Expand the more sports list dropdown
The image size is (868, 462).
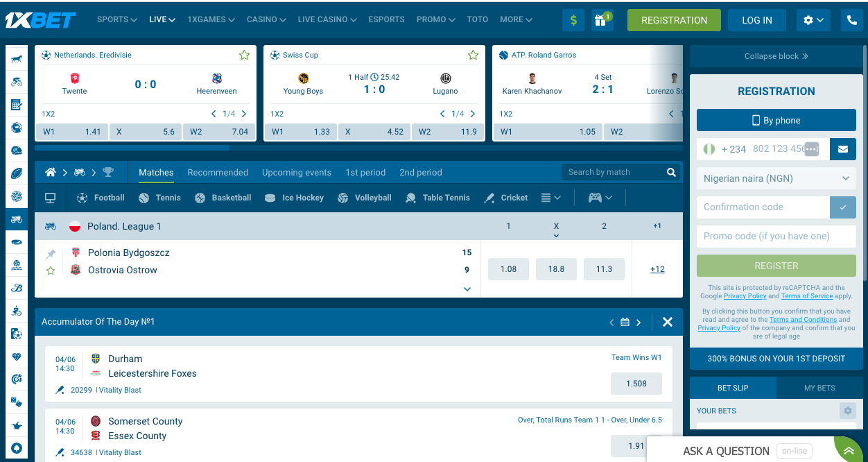[550, 198]
